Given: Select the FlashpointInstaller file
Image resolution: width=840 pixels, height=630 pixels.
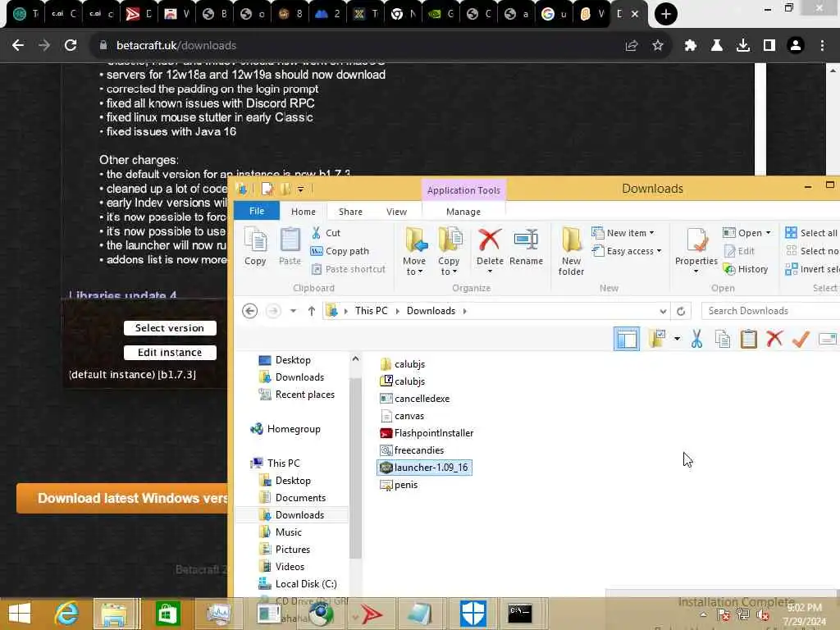Looking at the screenshot, I should (427, 433).
